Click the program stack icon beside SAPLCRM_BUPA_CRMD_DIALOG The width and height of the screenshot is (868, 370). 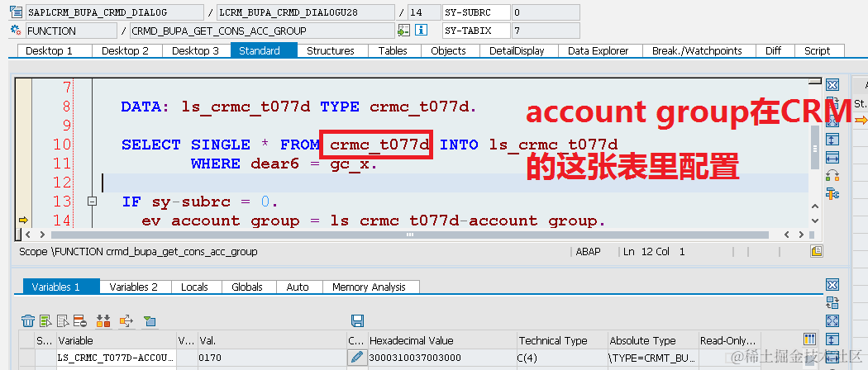tap(16, 12)
